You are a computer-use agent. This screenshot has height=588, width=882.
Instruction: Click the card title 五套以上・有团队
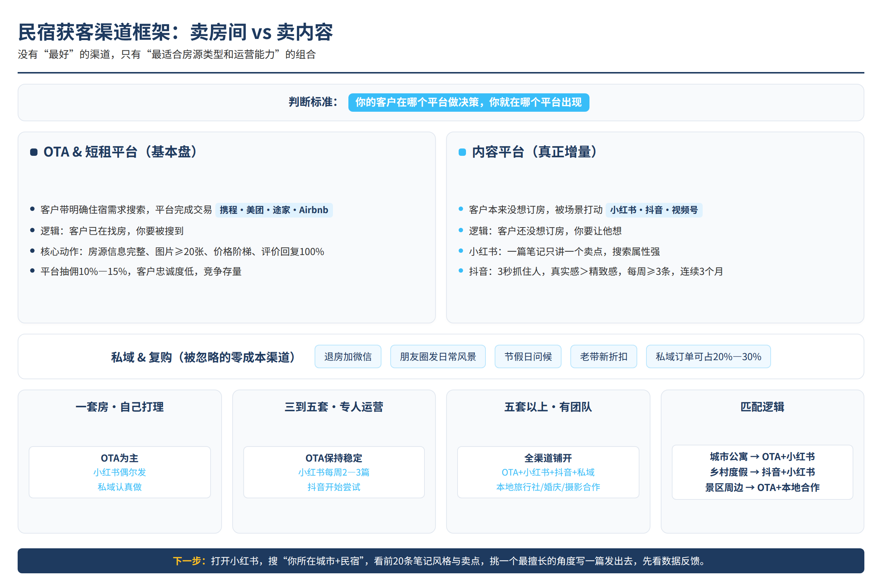(548, 407)
